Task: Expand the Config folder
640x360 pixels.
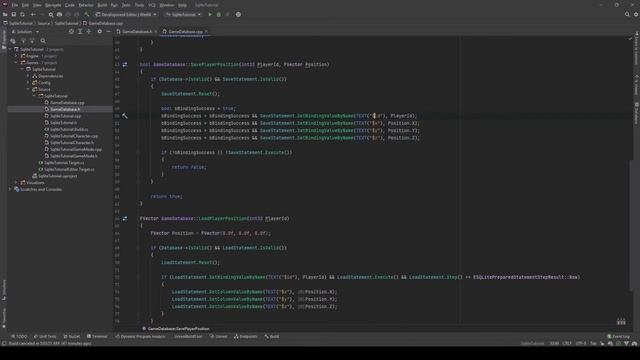Action: click(x=28, y=83)
